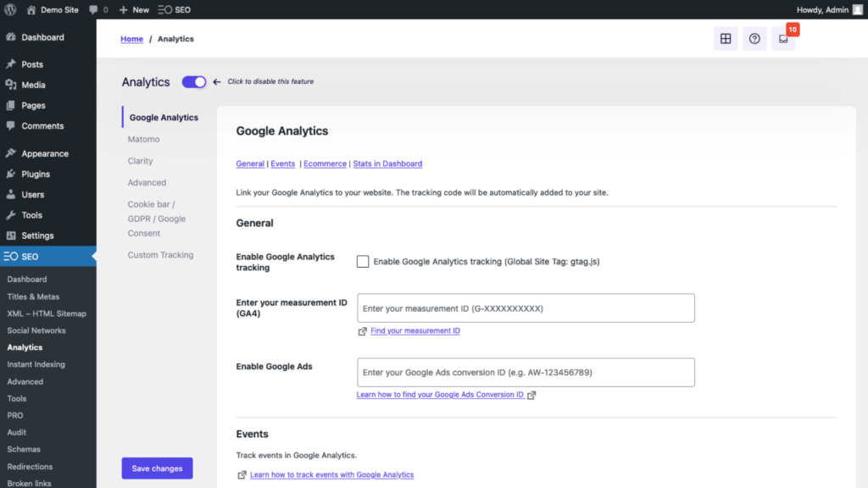
Task: Click the Posts pin icon
Action: click(x=10, y=64)
